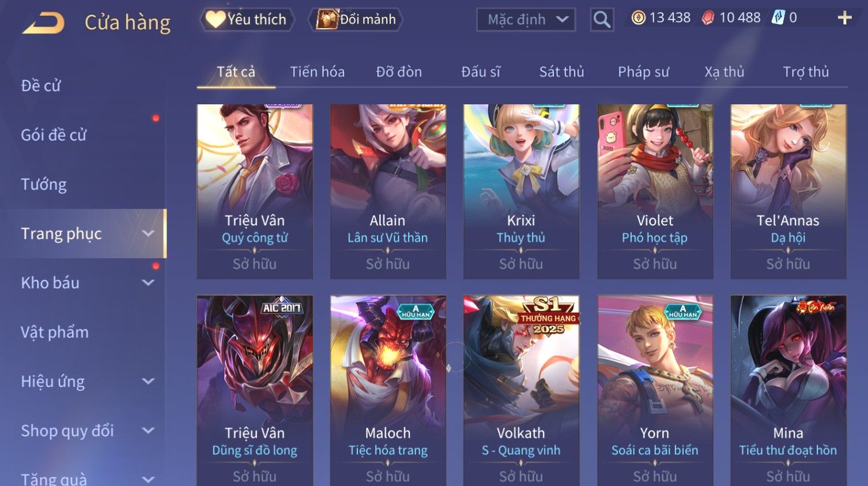Tap the plus icon to add currency
Screen dimensions: 868x486
pos(844,18)
